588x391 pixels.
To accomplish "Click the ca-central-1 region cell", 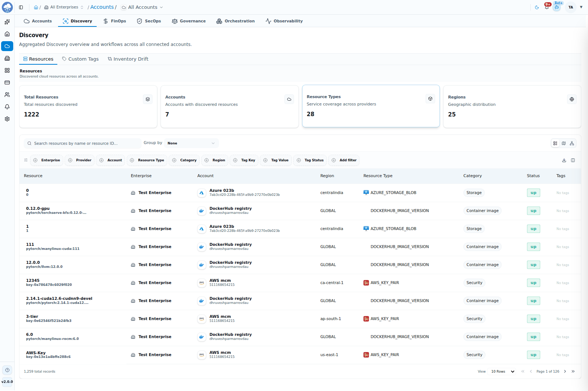I will [332, 283].
